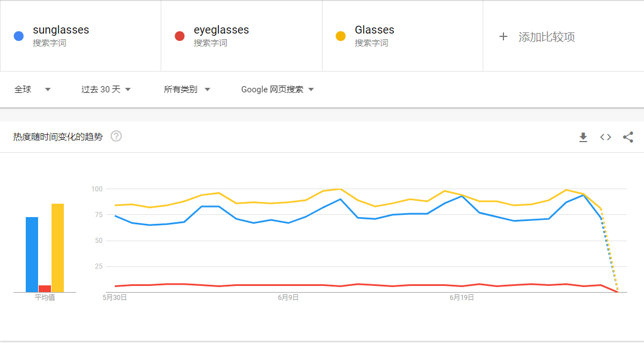Click 添加比较项 to add a term
The width and height of the screenshot is (644, 343).
click(x=546, y=37)
